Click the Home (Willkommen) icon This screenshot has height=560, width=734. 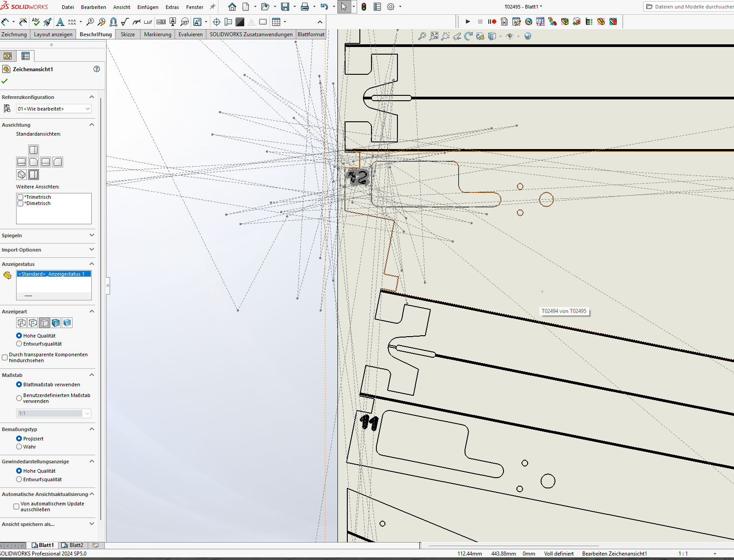tap(232, 7)
